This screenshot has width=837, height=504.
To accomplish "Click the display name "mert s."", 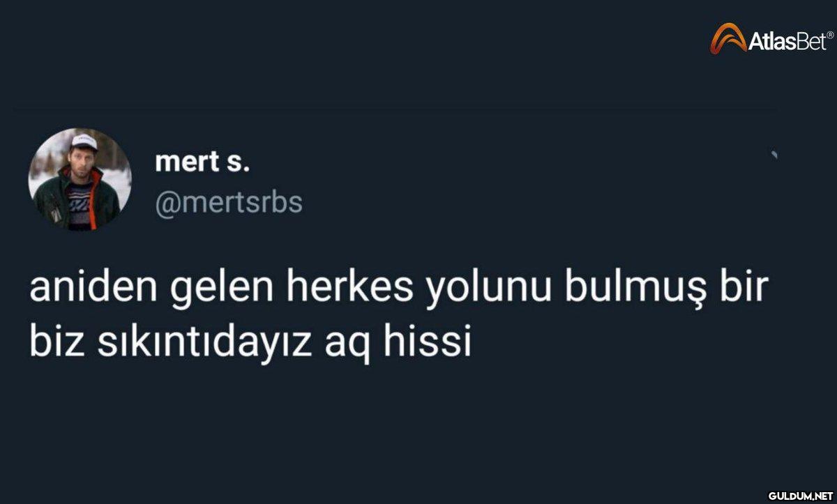I will tap(202, 162).
